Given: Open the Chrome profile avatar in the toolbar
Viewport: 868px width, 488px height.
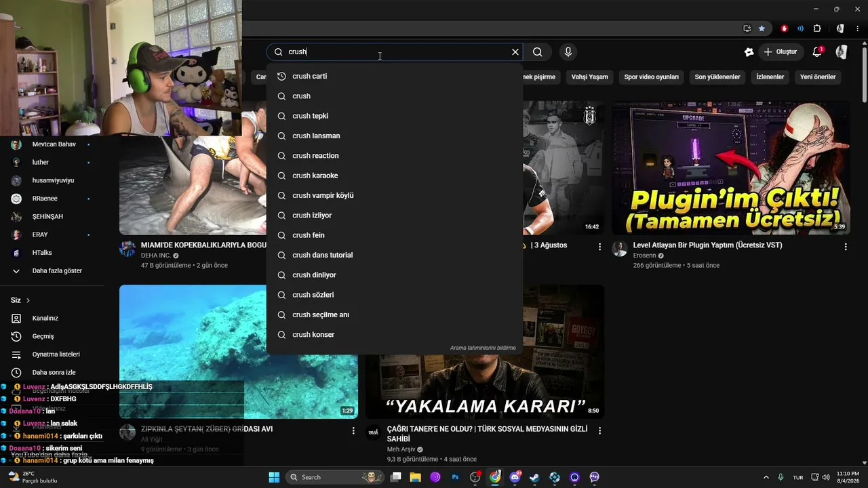Looking at the screenshot, I should pos(840,28).
